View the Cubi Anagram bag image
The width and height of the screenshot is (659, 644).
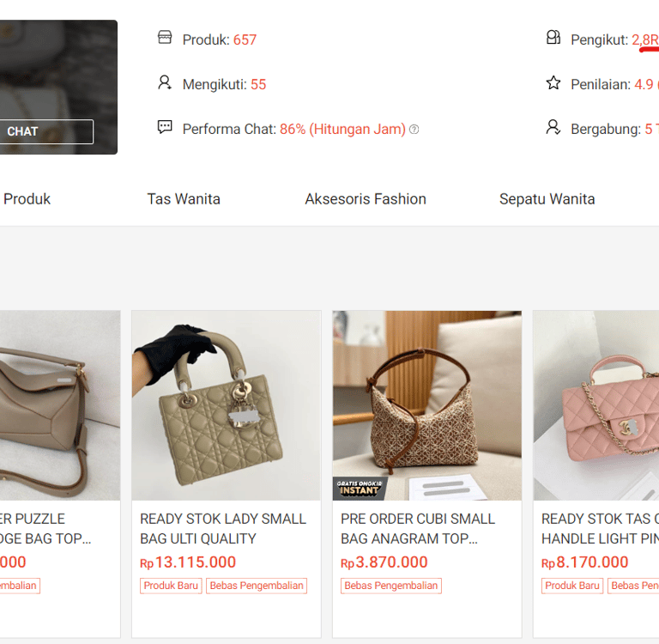426,405
